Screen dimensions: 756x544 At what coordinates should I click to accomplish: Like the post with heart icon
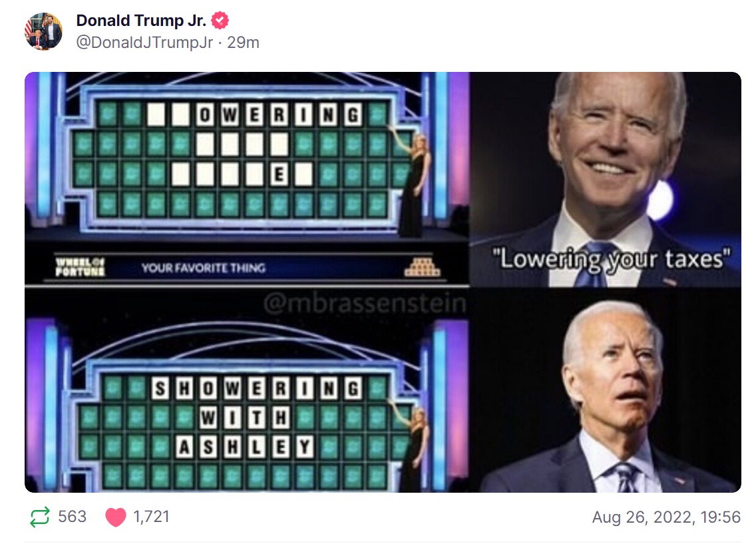(x=115, y=517)
